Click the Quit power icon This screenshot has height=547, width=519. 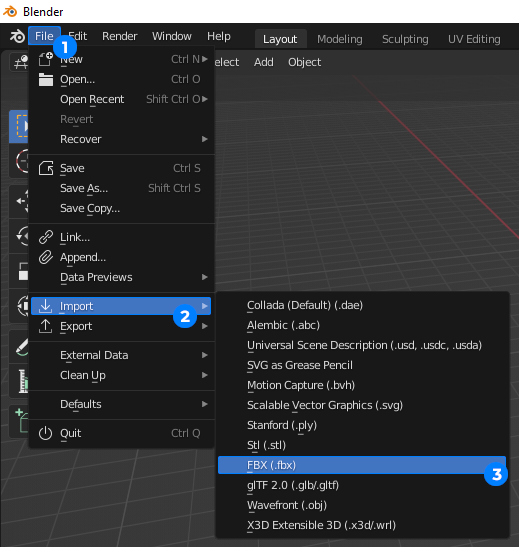(45, 433)
